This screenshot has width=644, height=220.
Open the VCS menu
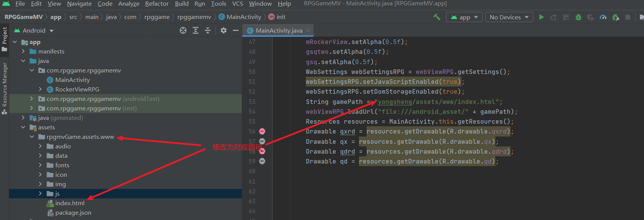238,4
